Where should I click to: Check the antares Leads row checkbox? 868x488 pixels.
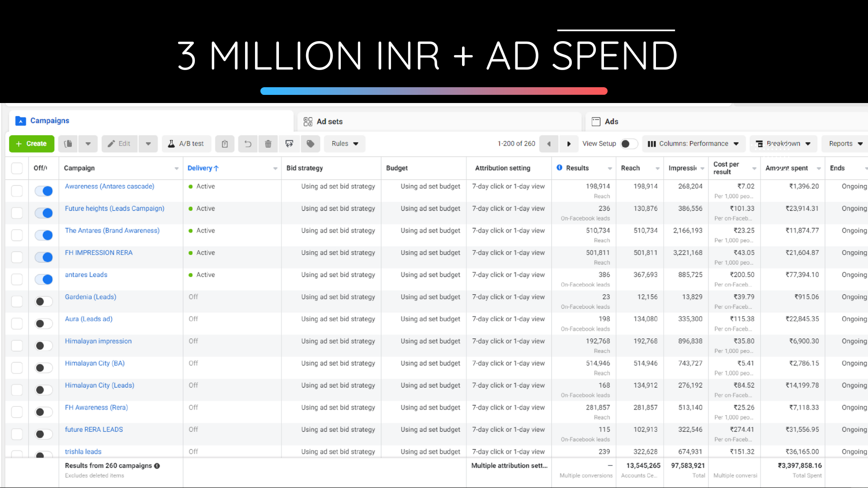tap(17, 279)
